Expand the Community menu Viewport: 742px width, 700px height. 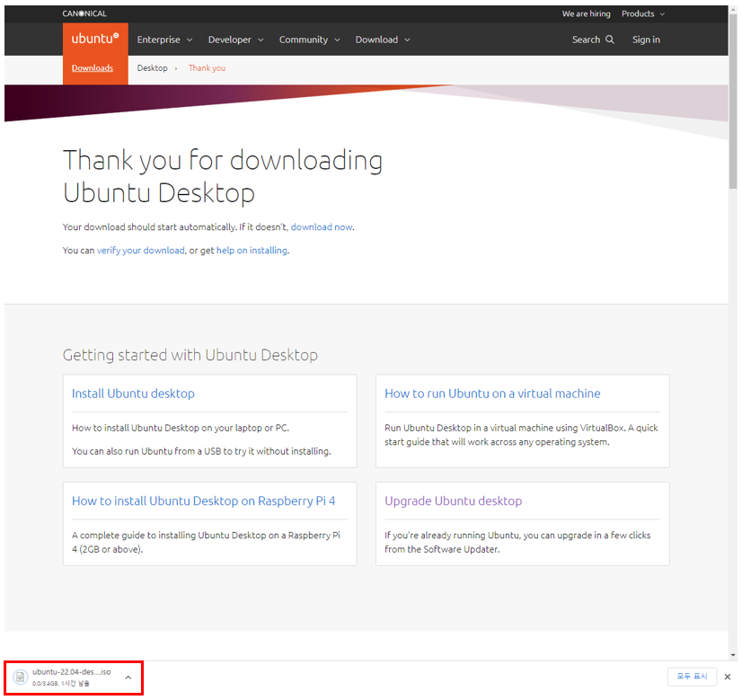pyautogui.click(x=310, y=40)
